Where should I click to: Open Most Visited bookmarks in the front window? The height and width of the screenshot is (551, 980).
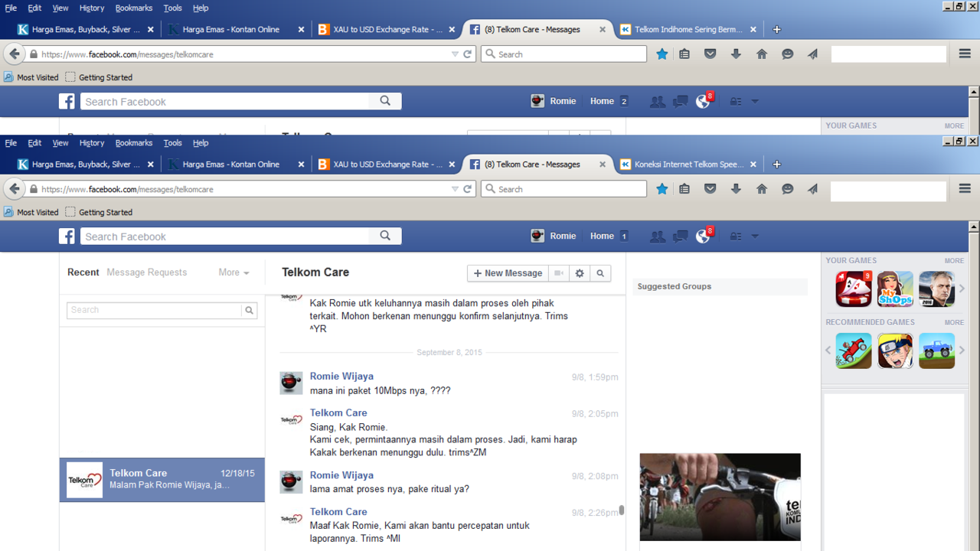31,213
